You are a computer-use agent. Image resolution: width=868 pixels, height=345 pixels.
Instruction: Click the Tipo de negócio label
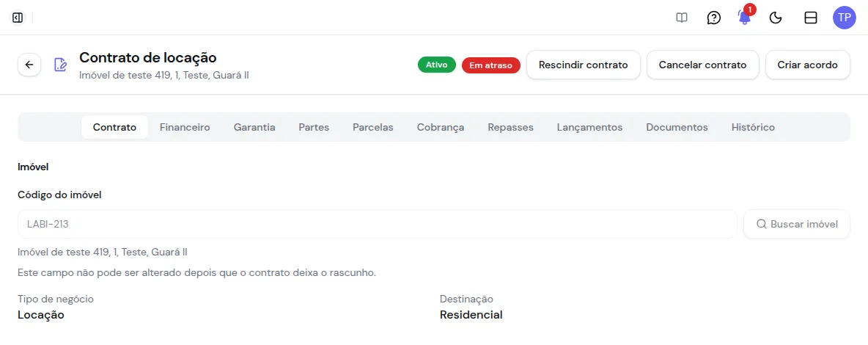56,299
